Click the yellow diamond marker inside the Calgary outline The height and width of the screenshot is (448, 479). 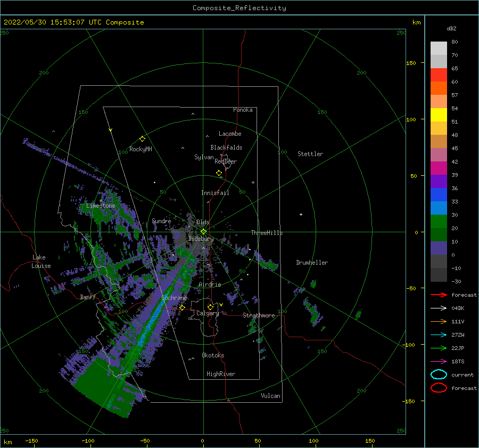tap(210, 307)
